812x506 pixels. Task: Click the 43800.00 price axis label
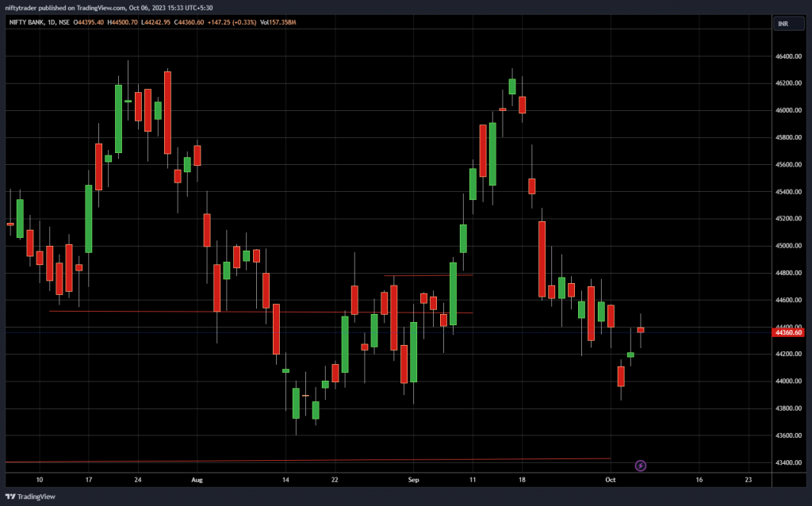(788, 408)
